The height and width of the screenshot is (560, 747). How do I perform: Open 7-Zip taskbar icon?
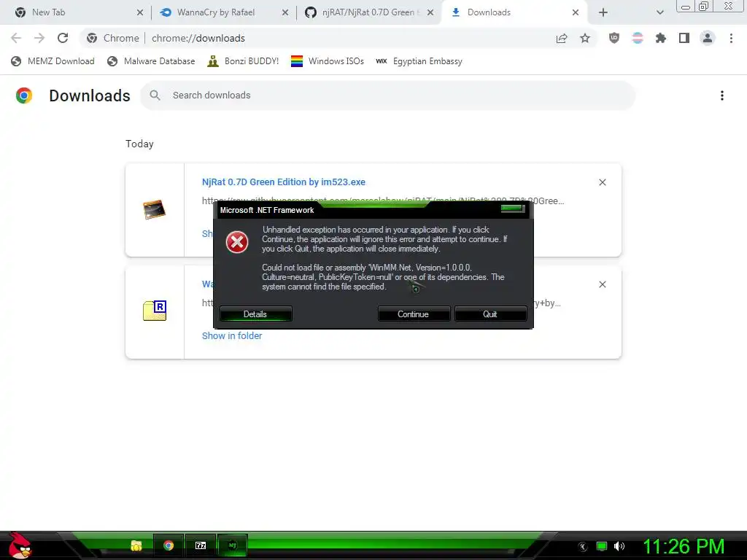point(201,545)
